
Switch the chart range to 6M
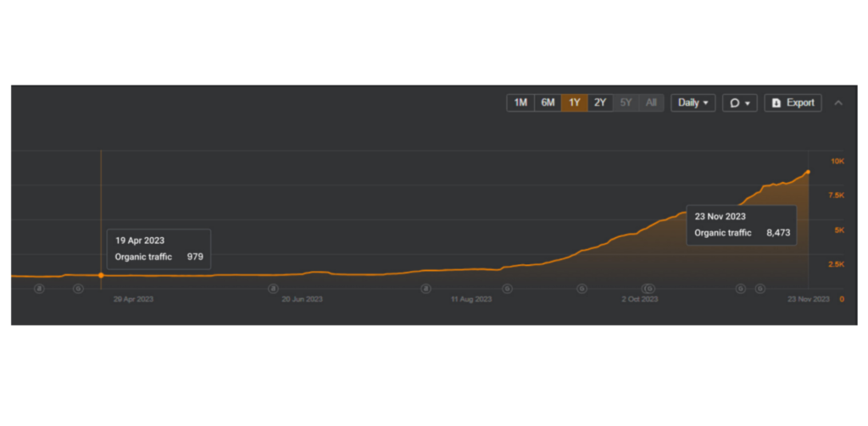click(x=548, y=102)
